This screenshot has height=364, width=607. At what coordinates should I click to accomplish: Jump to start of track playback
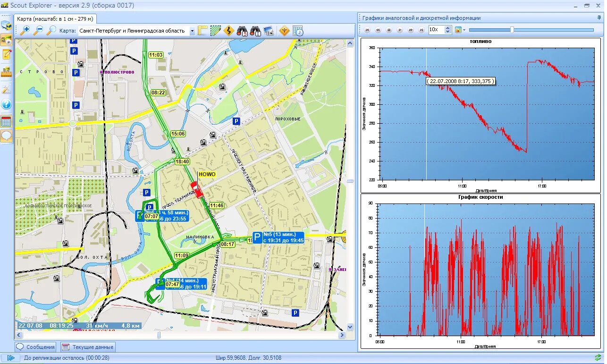pos(368,30)
